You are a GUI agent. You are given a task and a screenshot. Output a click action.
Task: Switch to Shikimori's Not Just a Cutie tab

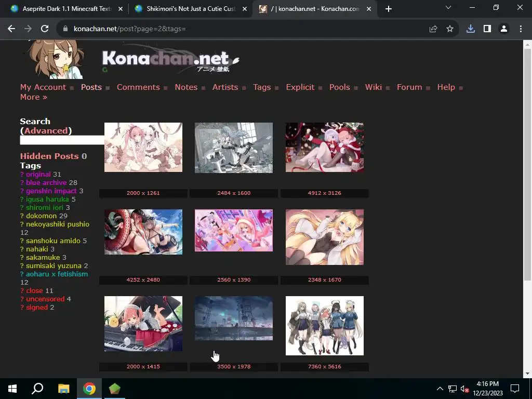point(190,9)
